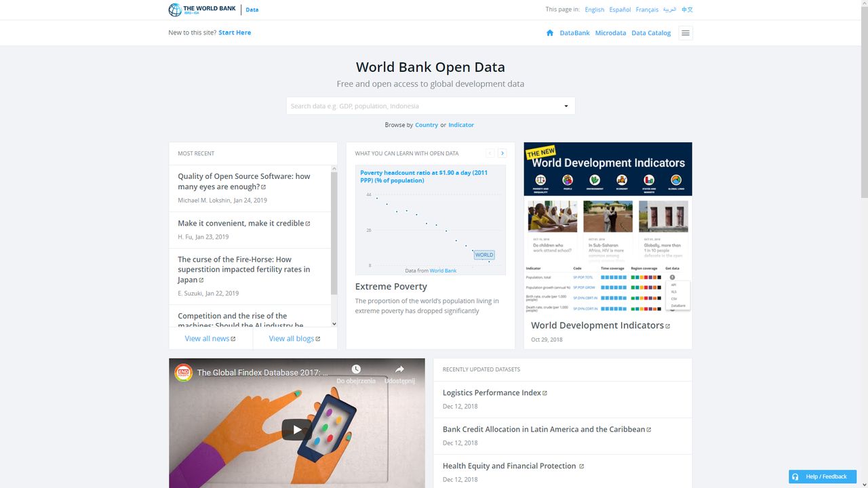The height and width of the screenshot is (488, 868).
Task: Click the Most Recent list scrollbar
Action: (x=334, y=233)
